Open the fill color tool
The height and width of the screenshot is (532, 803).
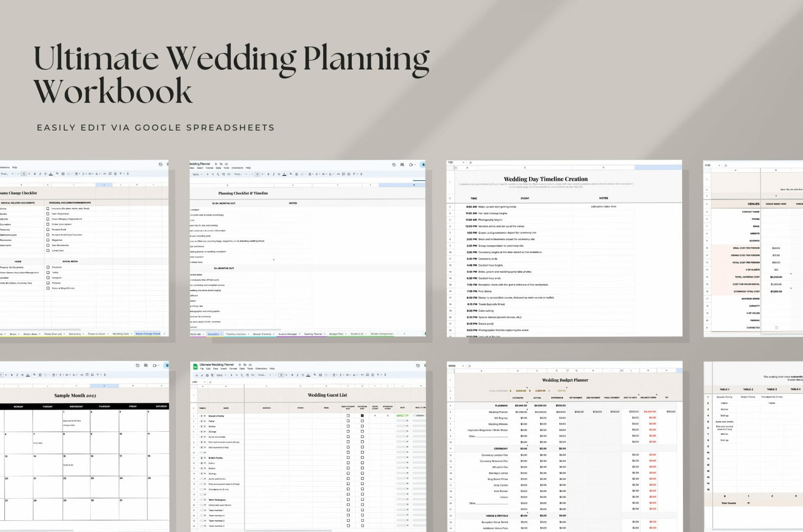click(x=314, y=375)
